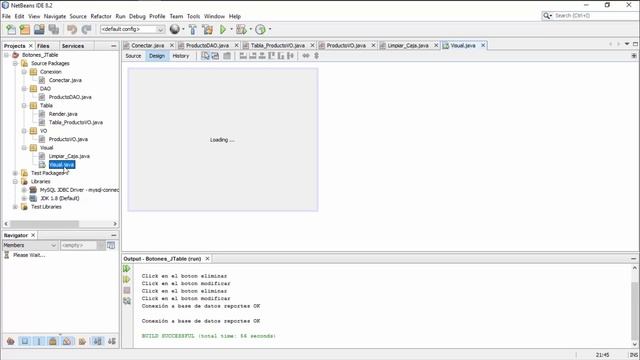The width and height of the screenshot is (640, 360).
Task: Click the BUILD SUCCESSFUL output line
Action: [209, 336]
